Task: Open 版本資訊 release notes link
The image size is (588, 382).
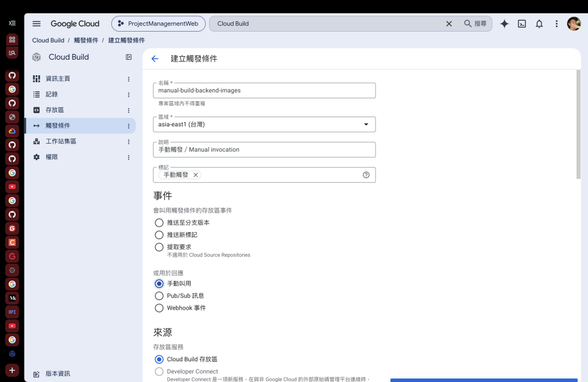Action: 58,374
